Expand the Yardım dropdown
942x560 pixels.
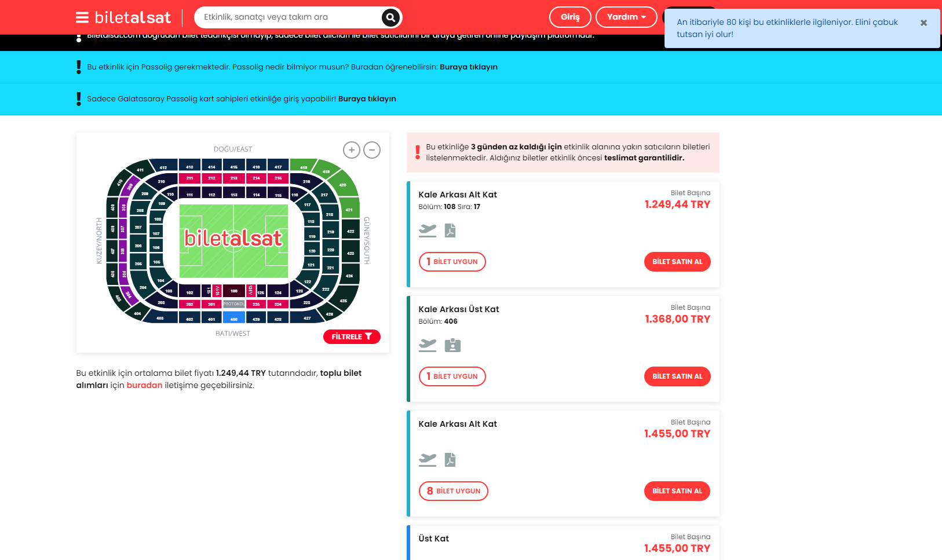pyautogui.click(x=626, y=17)
